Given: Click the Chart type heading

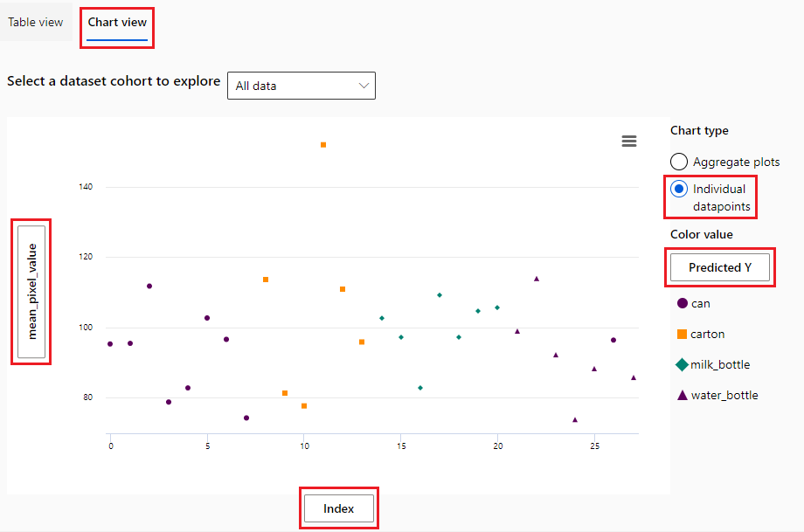Looking at the screenshot, I should [699, 131].
